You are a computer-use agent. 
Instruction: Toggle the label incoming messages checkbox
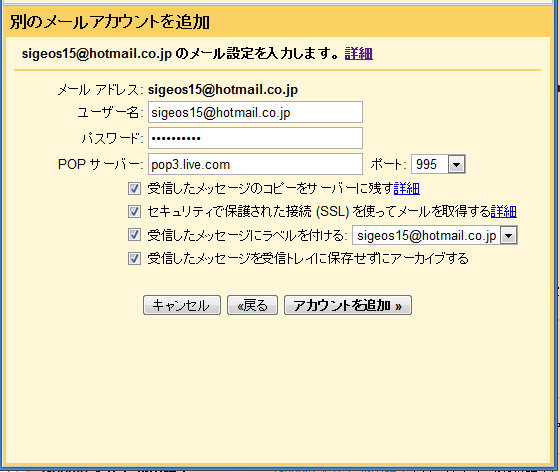[x=134, y=235]
